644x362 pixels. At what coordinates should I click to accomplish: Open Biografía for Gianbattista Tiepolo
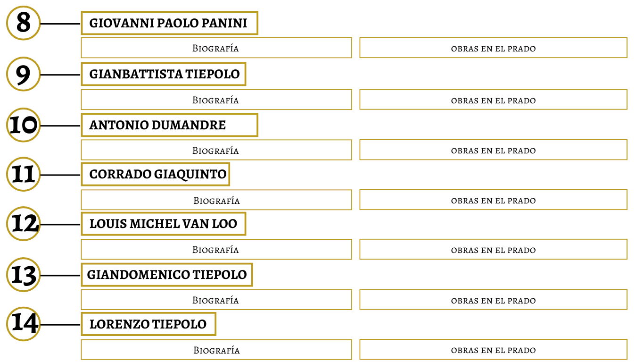(216, 100)
